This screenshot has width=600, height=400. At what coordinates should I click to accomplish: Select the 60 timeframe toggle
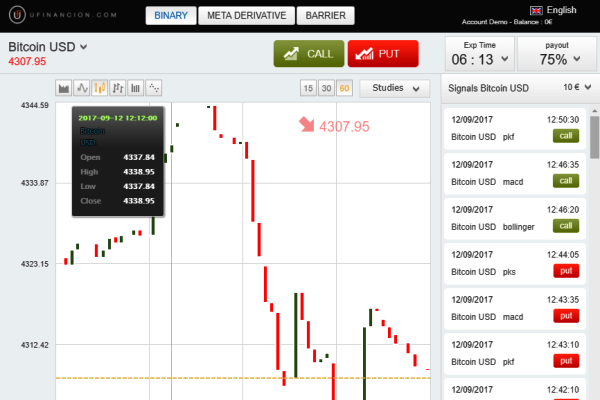pyautogui.click(x=344, y=88)
